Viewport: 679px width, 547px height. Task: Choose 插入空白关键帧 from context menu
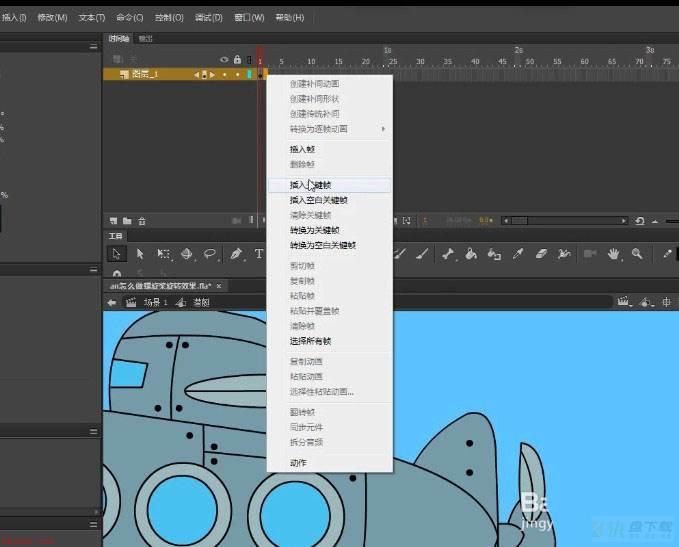(x=330, y=200)
